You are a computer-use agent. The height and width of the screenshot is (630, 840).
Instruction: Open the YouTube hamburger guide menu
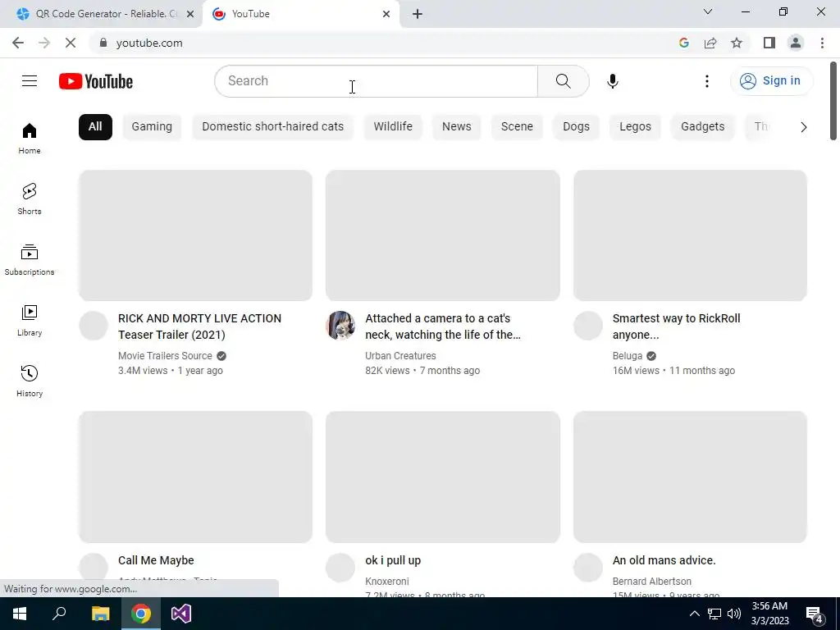[x=30, y=81]
